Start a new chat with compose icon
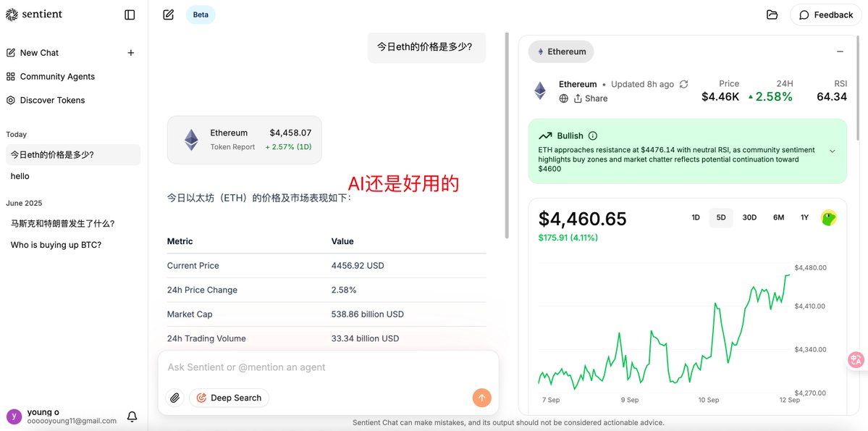868x431 pixels. pos(168,15)
